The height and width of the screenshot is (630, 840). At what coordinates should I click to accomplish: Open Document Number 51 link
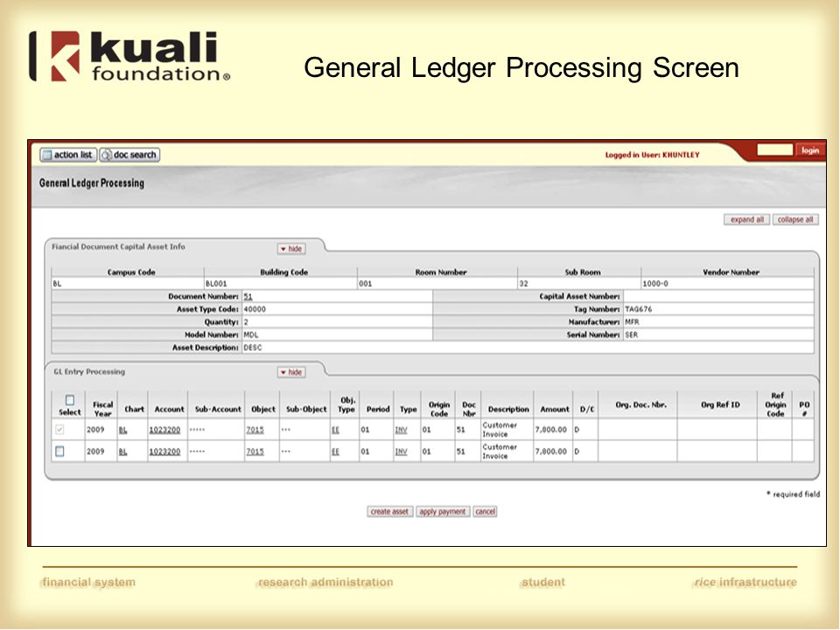(x=248, y=297)
